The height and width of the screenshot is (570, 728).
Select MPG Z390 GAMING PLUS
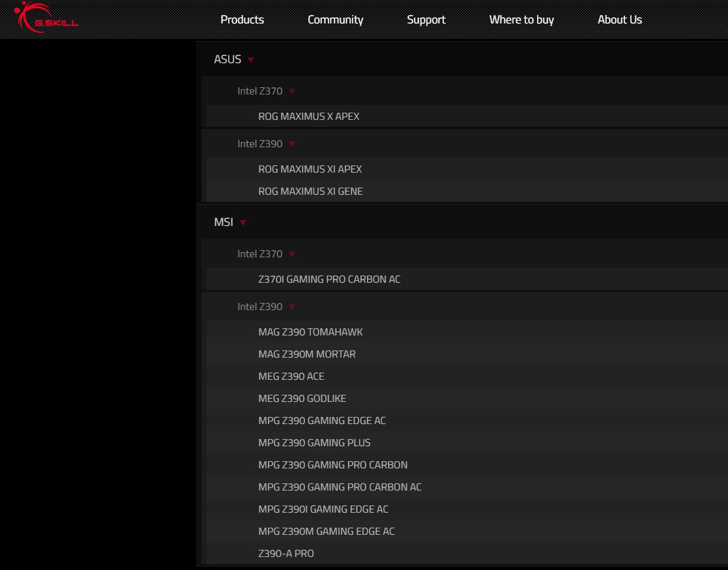(314, 443)
